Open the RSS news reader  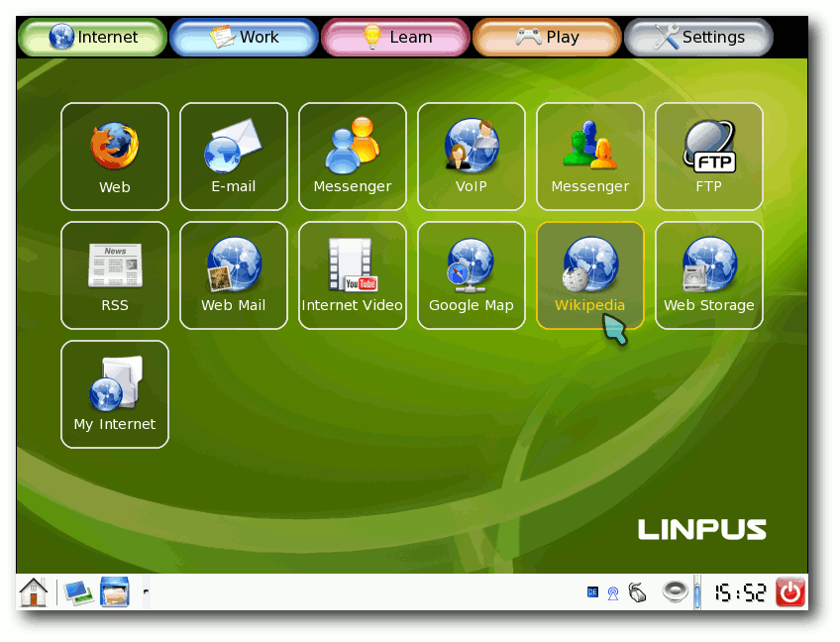[115, 275]
